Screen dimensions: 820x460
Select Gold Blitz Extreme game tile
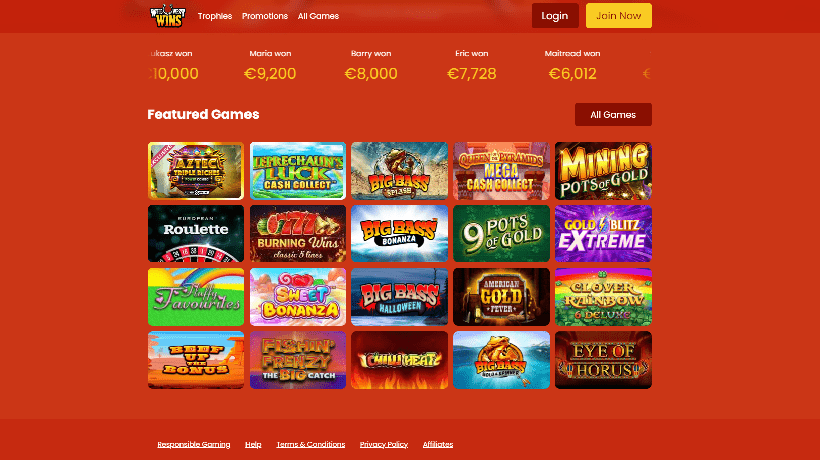[x=603, y=234]
